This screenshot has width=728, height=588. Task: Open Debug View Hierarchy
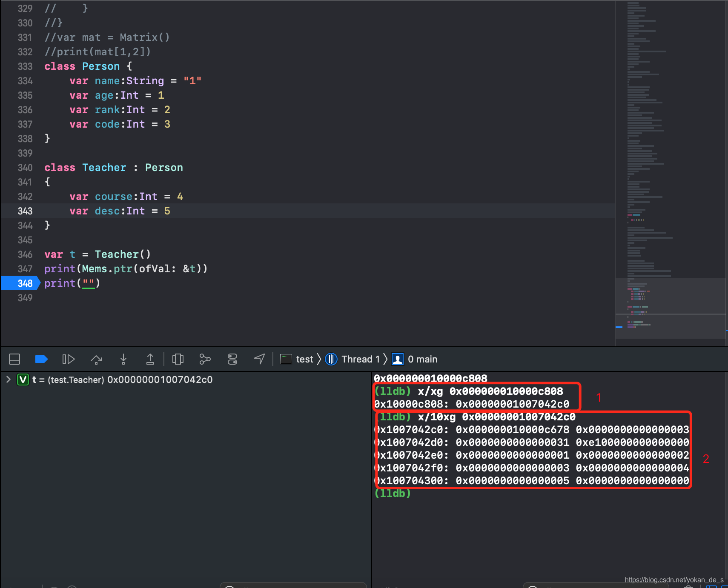[x=178, y=359]
